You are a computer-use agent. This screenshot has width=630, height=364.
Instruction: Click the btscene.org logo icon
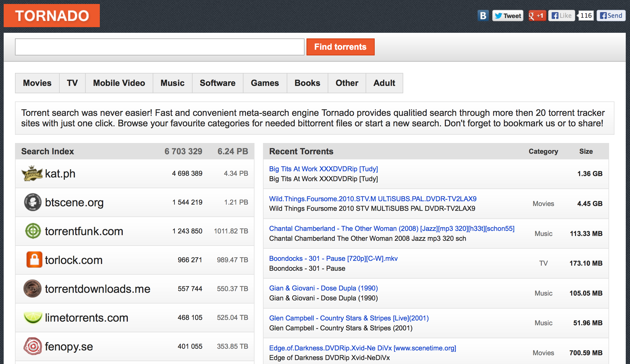point(33,202)
